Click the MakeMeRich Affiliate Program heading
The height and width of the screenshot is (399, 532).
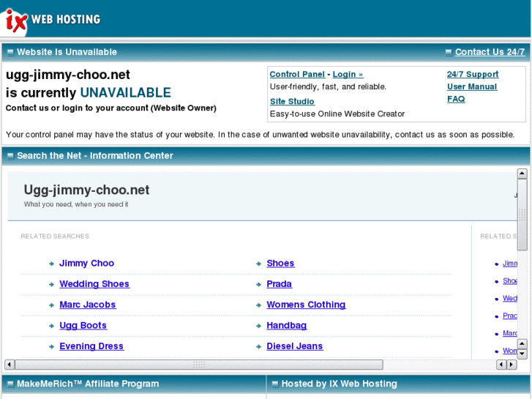(88, 384)
